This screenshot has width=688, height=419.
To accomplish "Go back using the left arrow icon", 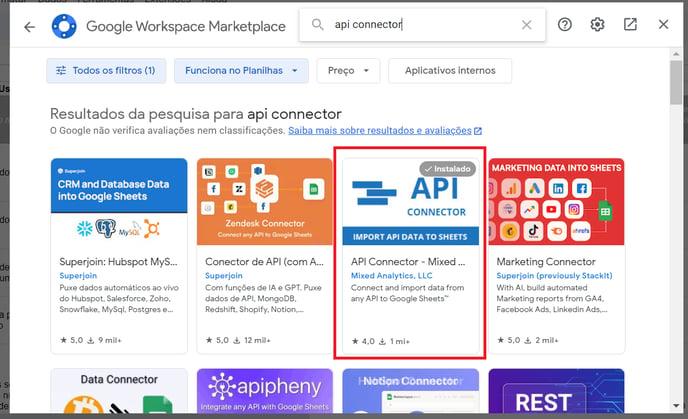I will pyautogui.click(x=29, y=27).
